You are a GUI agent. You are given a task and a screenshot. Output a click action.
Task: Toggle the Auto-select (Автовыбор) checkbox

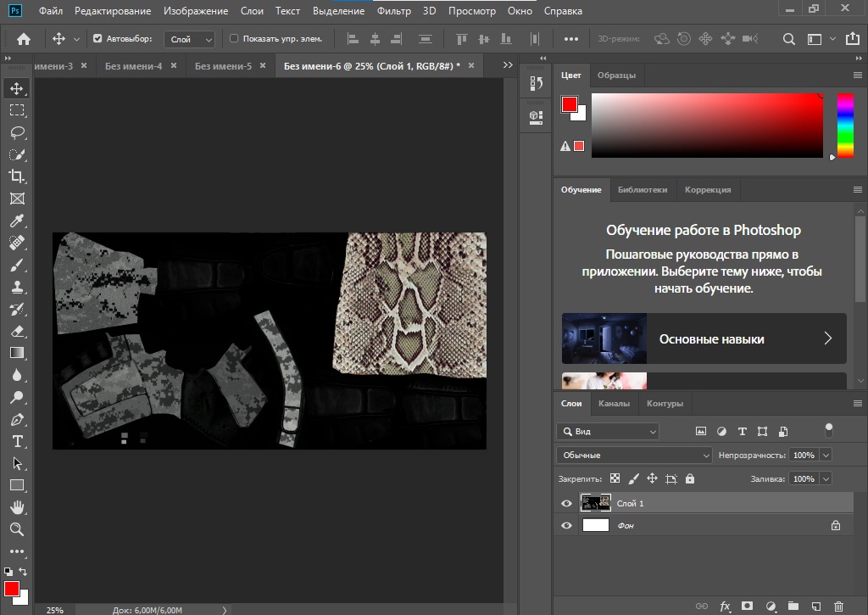pos(97,39)
